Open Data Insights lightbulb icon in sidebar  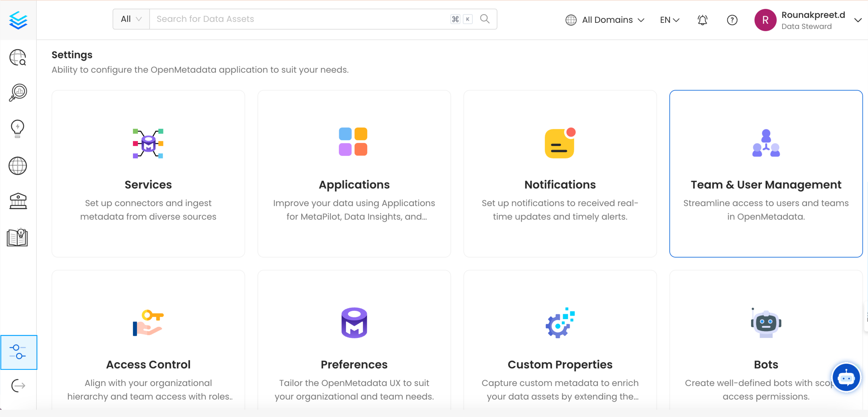click(x=18, y=128)
